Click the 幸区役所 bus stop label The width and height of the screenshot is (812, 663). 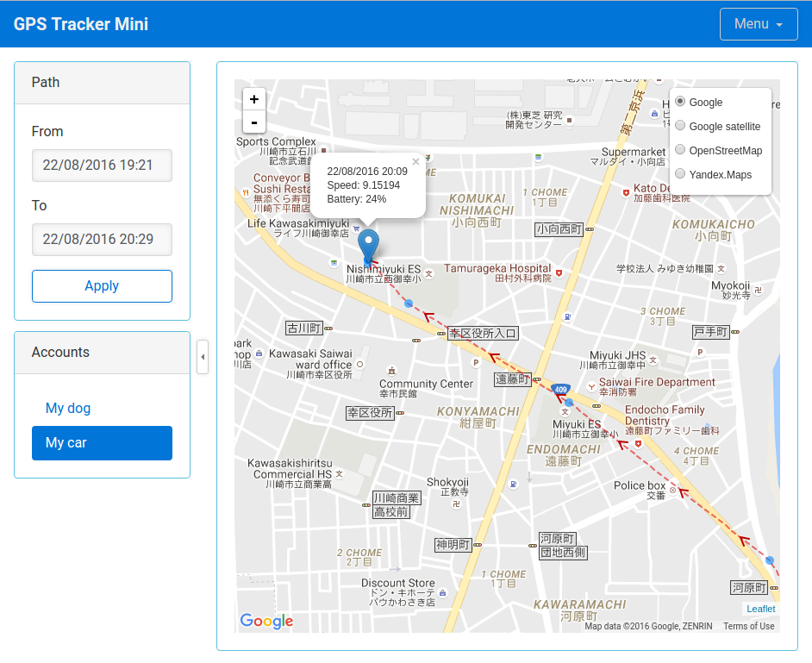(x=370, y=413)
